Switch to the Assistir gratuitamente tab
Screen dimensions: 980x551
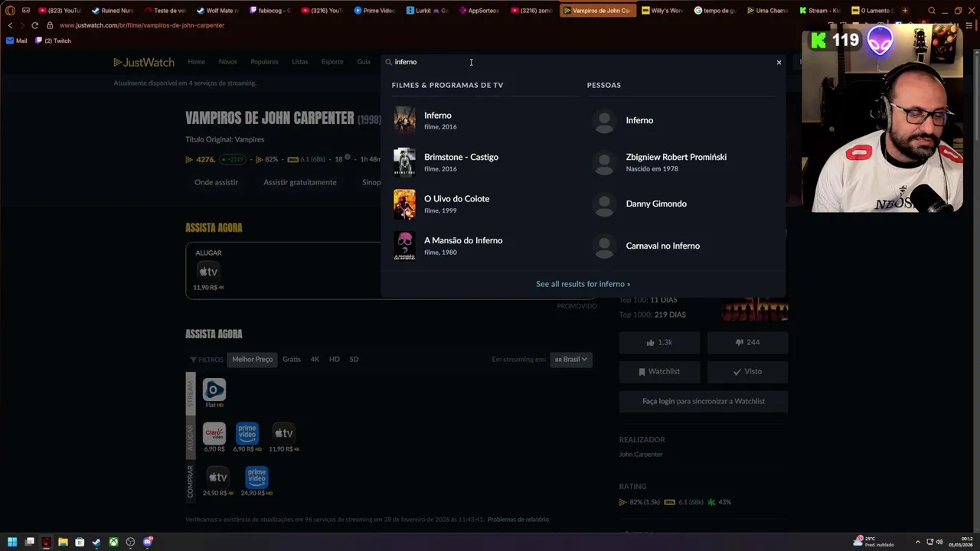[300, 182]
